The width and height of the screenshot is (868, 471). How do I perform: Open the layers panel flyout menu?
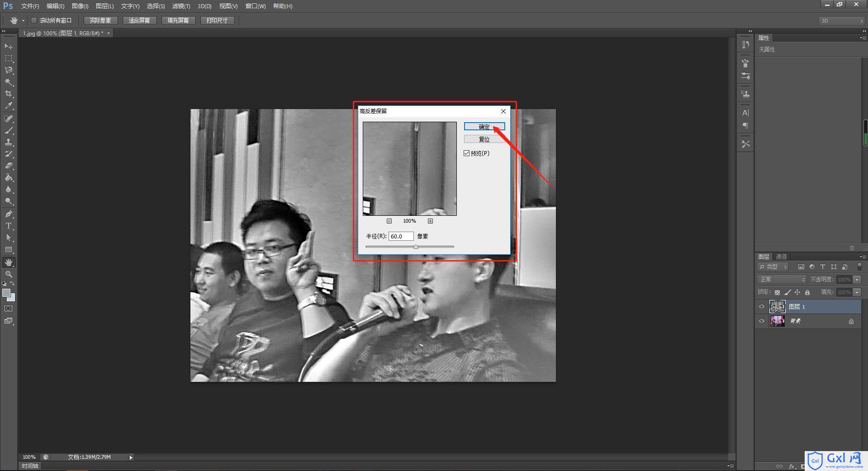(x=863, y=257)
